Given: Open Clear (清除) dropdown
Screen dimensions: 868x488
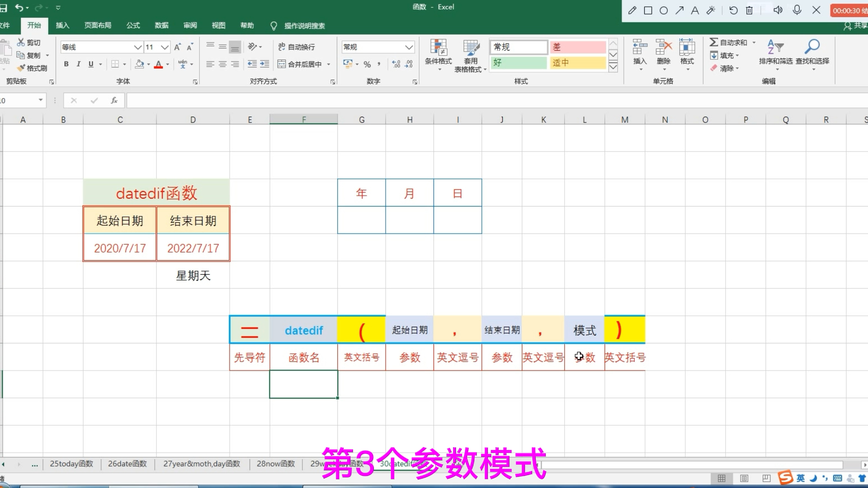Looking at the screenshot, I should coord(724,68).
